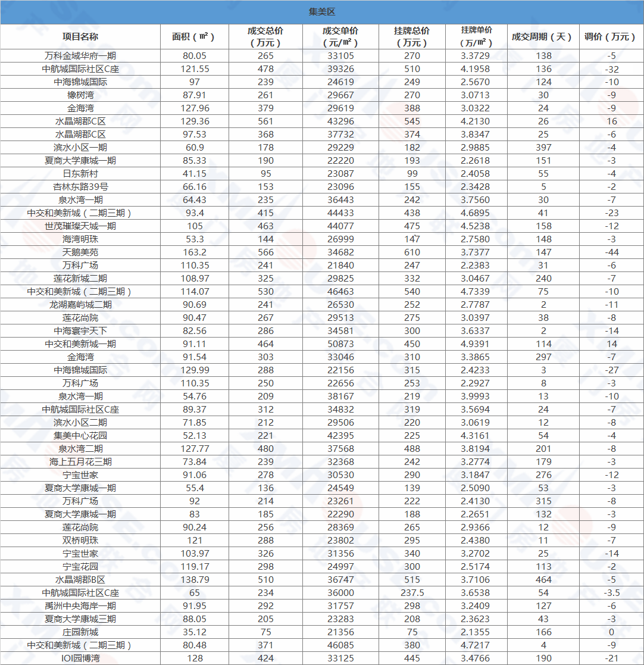This screenshot has width=644, height=665.
Task: Click project name 中交和美新城一期
Action: point(80,344)
